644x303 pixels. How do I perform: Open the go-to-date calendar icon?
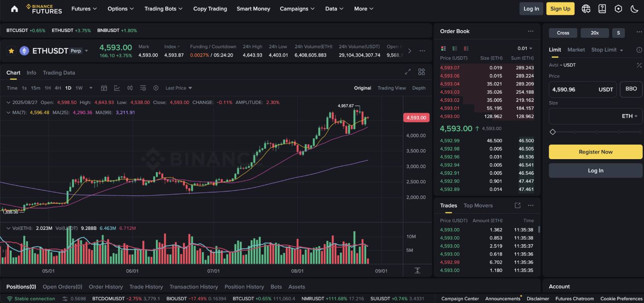tap(104, 88)
